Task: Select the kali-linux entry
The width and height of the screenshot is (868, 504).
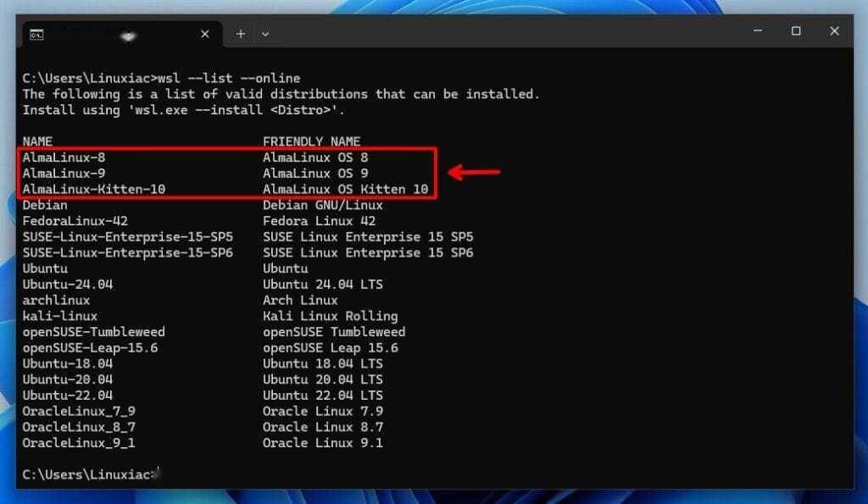Action: 60,316
